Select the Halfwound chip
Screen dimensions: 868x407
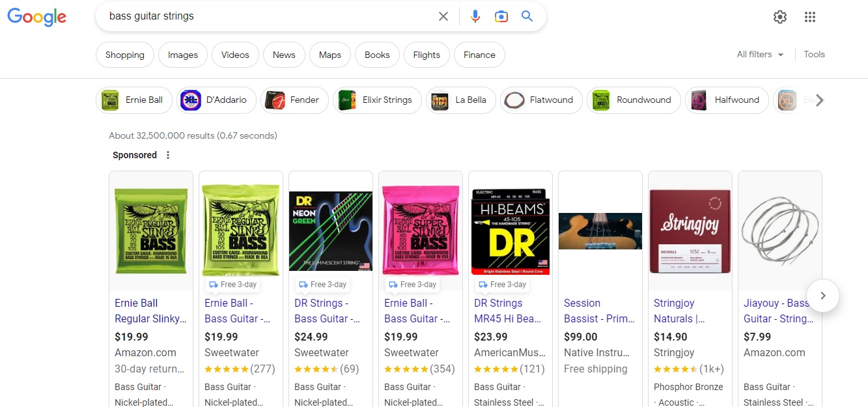click(727, 100)
